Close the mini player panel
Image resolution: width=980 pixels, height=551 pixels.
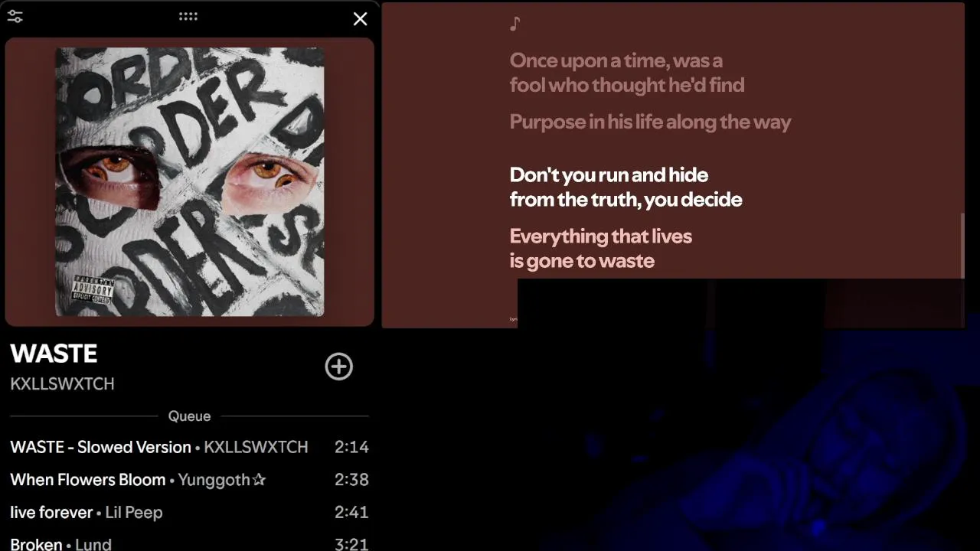pyautogui.click(x=360, y=19)
